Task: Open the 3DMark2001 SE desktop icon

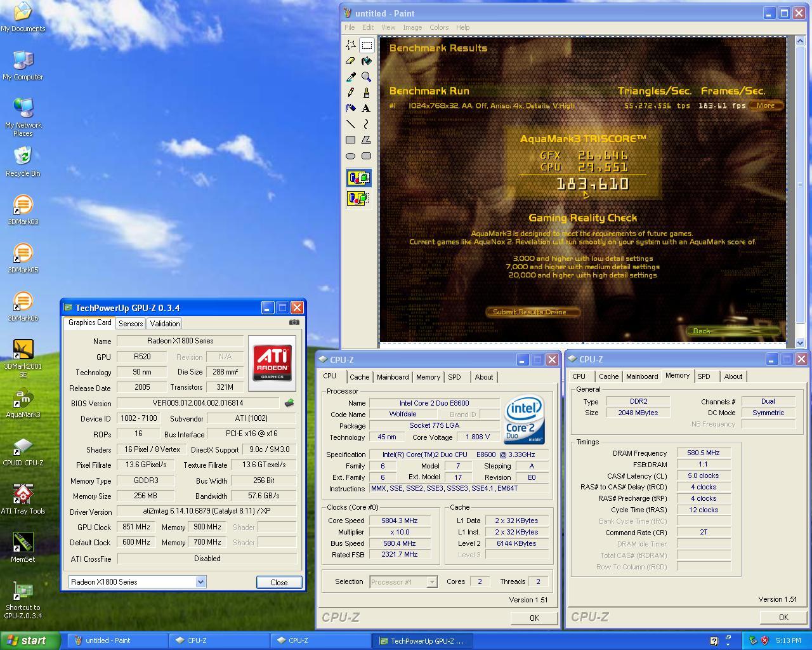Action: point(23,359)
